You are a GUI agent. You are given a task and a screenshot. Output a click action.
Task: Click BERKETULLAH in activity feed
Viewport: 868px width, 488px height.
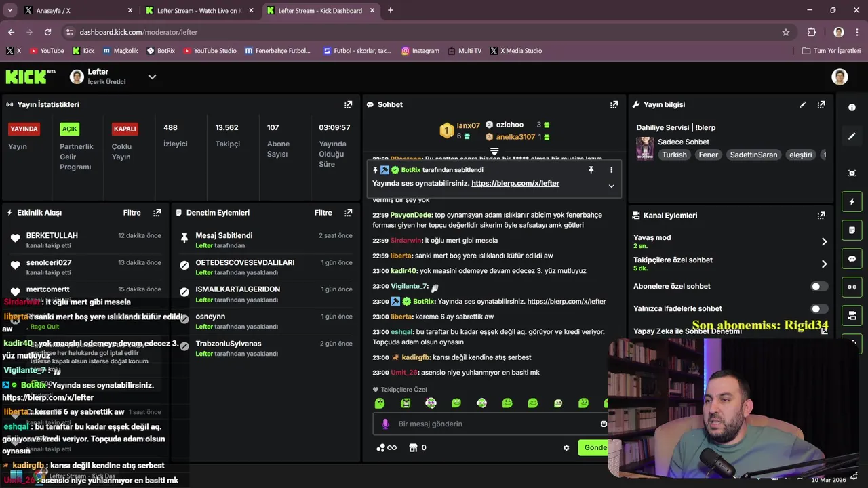click(52, 236)
